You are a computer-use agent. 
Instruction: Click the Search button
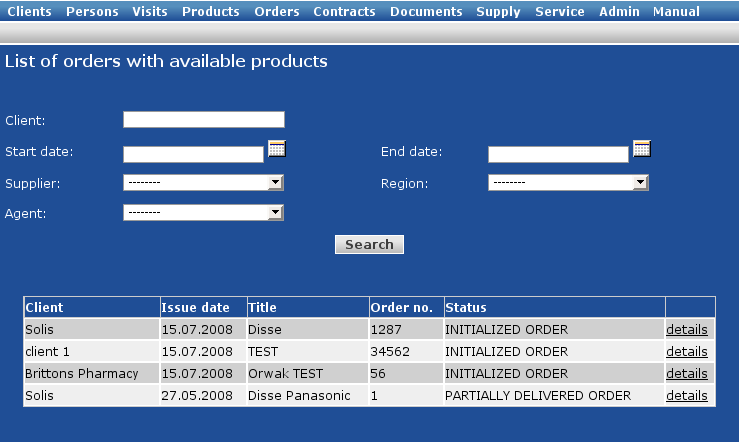click(369, 244)
